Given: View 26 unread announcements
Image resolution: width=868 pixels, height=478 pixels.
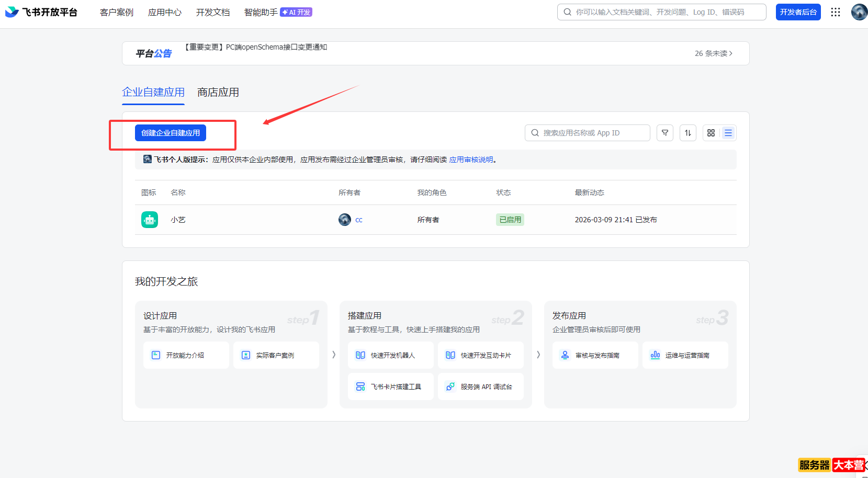Looking at the screenshot, I should (714, 53).
